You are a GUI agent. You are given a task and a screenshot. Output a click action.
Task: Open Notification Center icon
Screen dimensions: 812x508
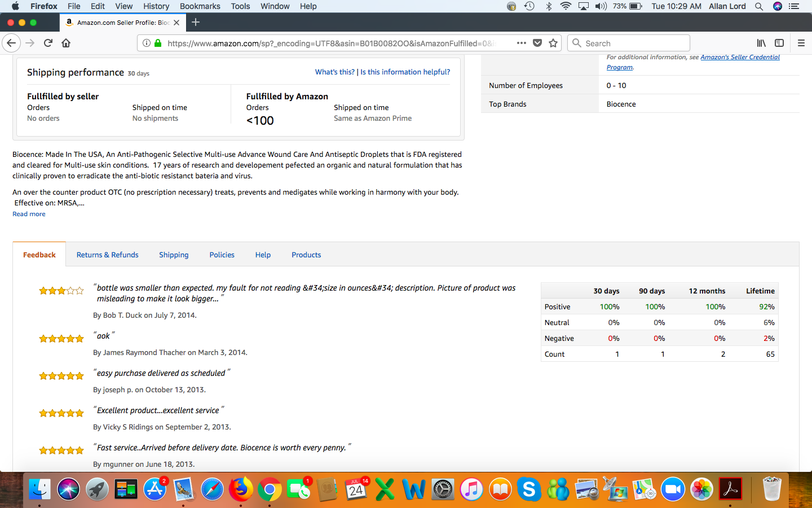(x=794, y=6)
